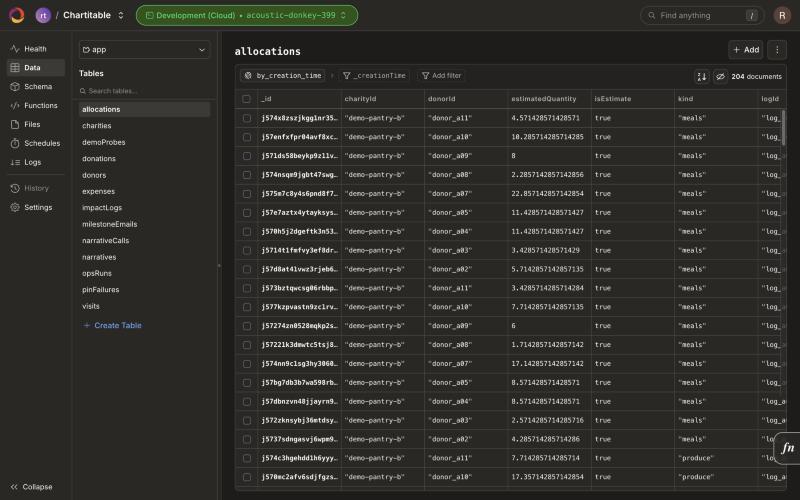The image size is (800, 500).
Task: Check row j575m7c8y4s6pnd8f7 checkbox
Action: pos(247,193)
